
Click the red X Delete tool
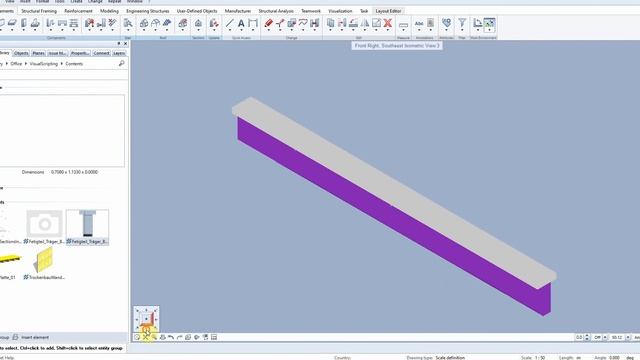[x=388, y=23]
